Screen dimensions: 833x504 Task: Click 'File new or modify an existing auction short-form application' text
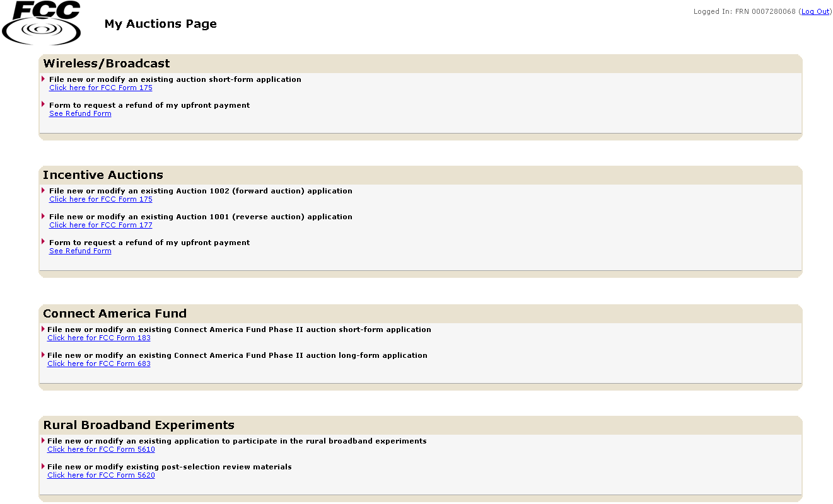(x=175, y=80)
